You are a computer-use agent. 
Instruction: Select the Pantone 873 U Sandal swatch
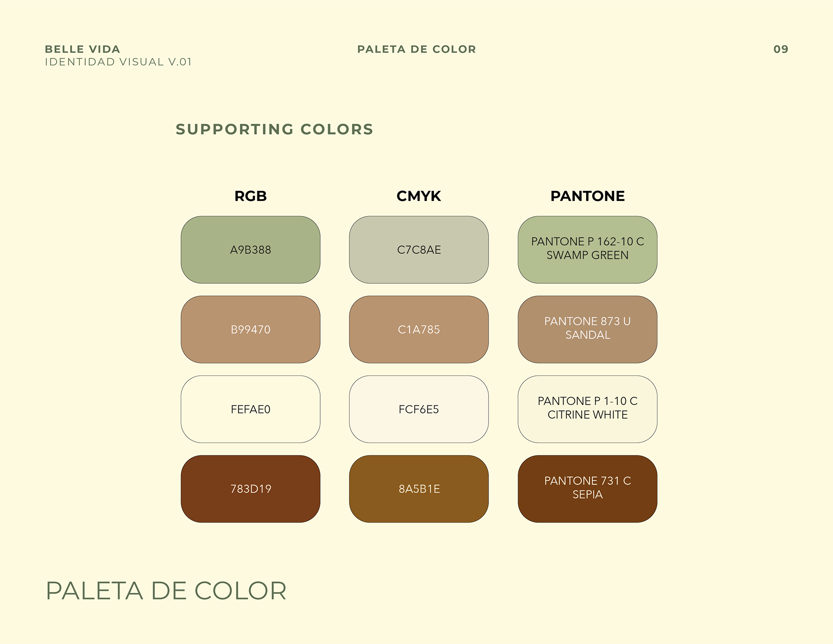point(587,329)
